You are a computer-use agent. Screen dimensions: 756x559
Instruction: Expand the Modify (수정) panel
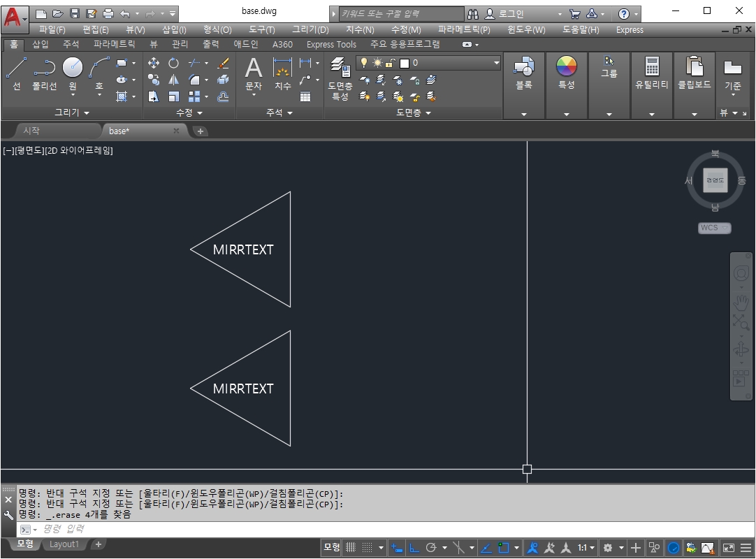(189, 112)
